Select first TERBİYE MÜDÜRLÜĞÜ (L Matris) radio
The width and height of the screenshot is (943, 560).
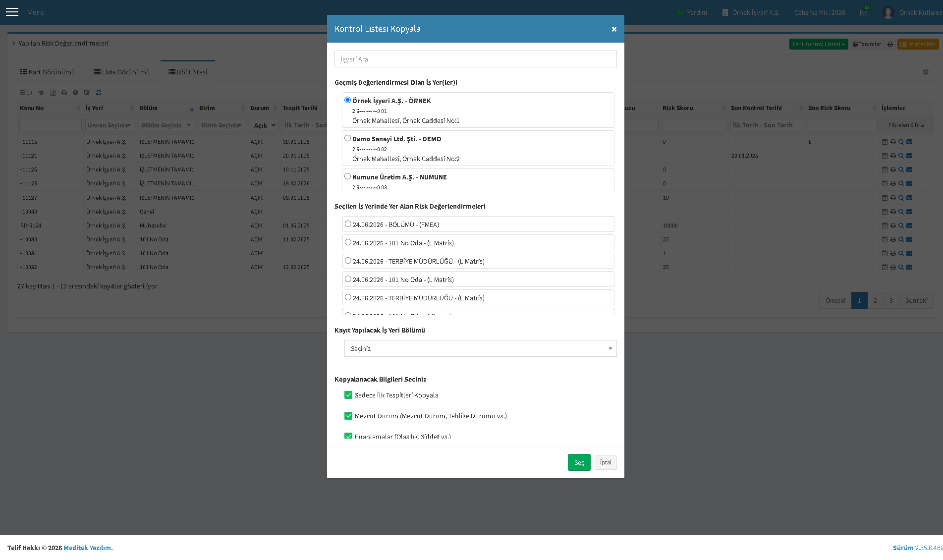click(348, 261)
